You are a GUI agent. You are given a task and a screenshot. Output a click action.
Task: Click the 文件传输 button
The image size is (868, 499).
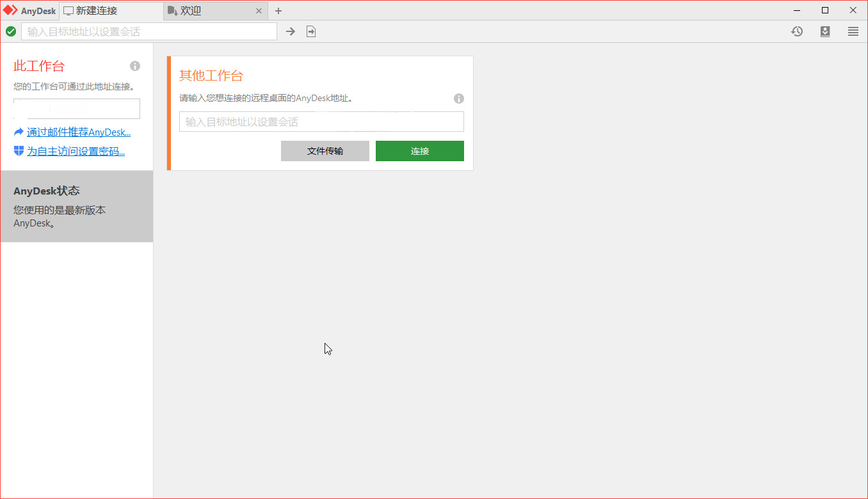(325, 150)
